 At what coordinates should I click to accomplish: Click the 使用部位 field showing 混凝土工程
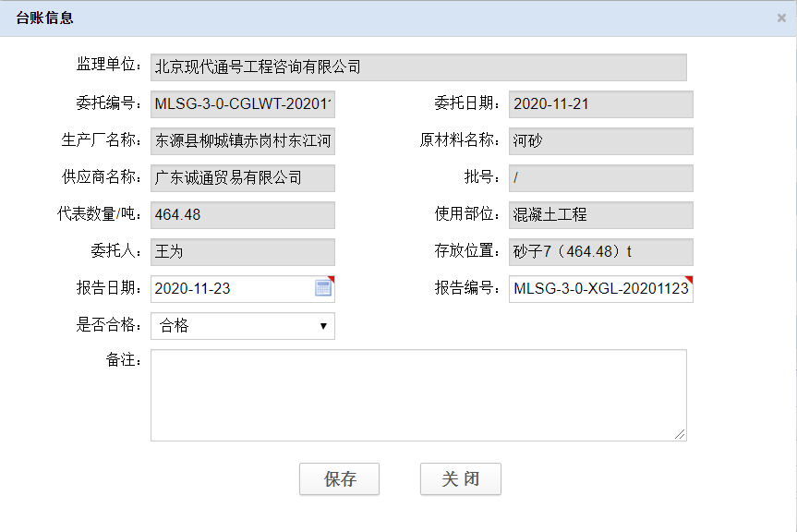tap(601, 215)
